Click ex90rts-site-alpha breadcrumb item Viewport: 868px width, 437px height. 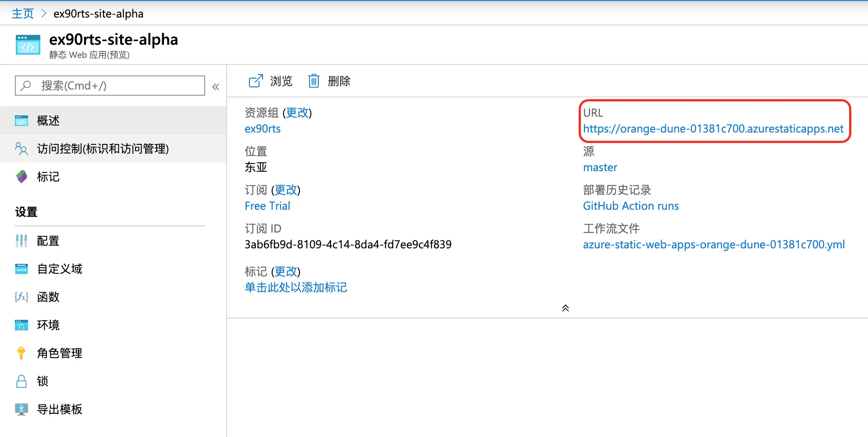pos(99,14)
